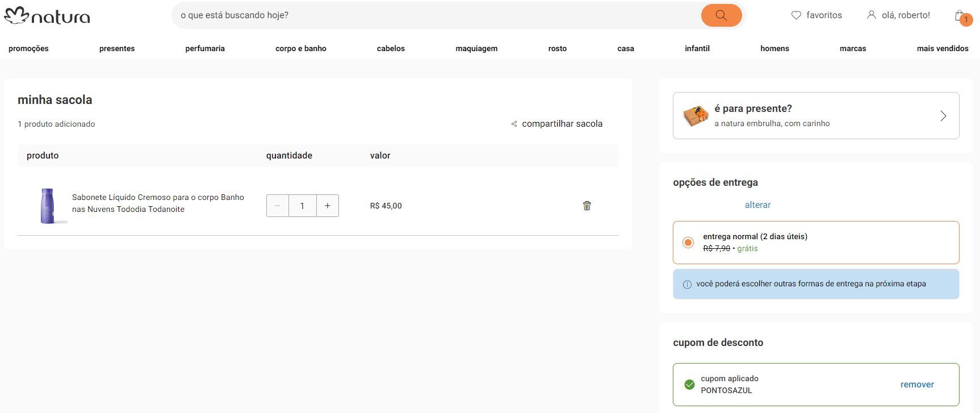The height and width of the screenshot is (413, 980).
Task: Open presentes menu
Action: coord(117,48)
